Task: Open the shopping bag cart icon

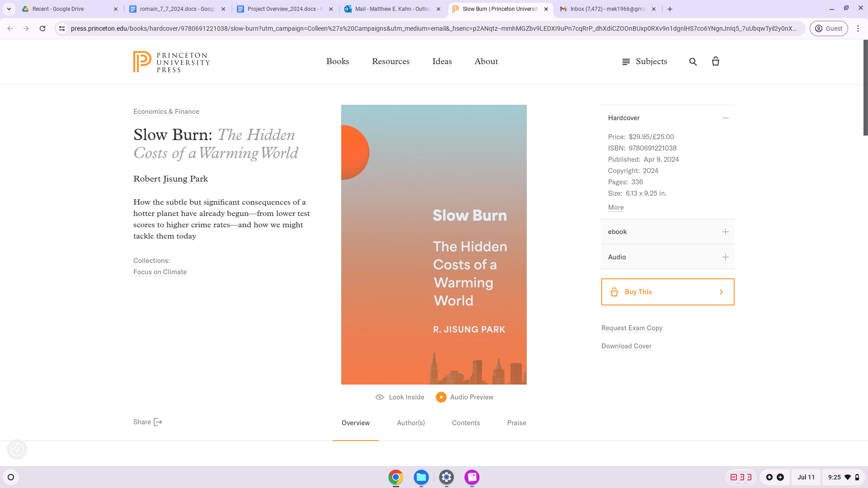Action: point(716,61)
